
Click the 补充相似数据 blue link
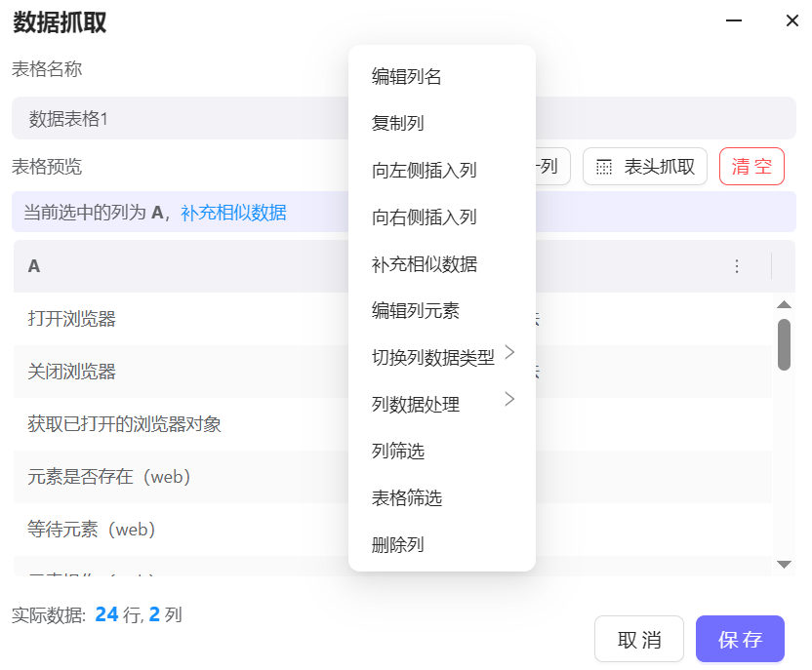233,213
